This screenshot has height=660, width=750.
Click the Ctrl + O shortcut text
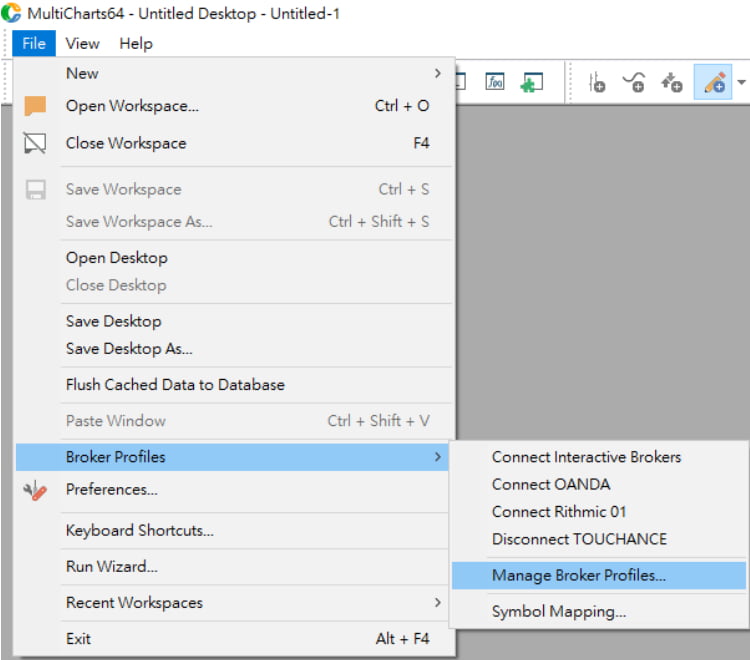tap(402, 106)
